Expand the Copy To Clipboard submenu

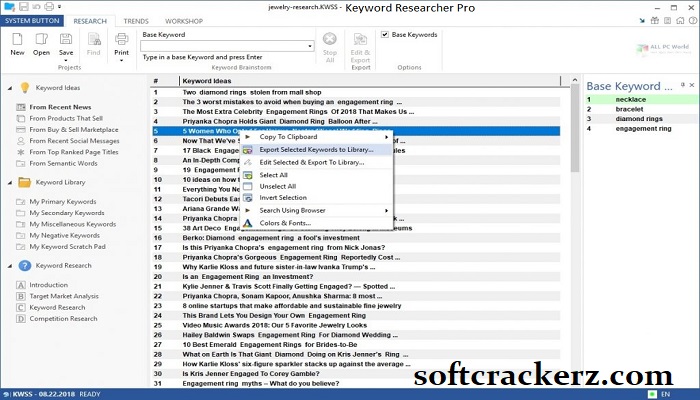[x=386, y=137]
